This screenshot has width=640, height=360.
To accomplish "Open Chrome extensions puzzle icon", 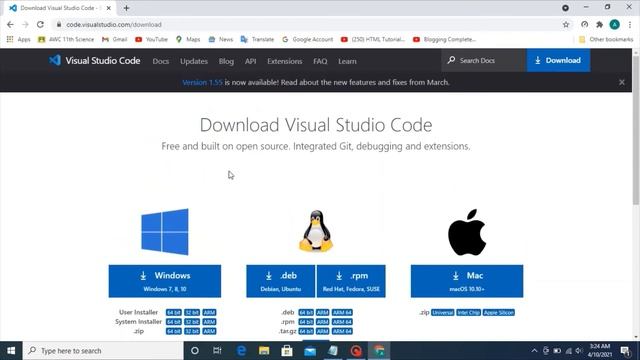I will pos(599,24).
